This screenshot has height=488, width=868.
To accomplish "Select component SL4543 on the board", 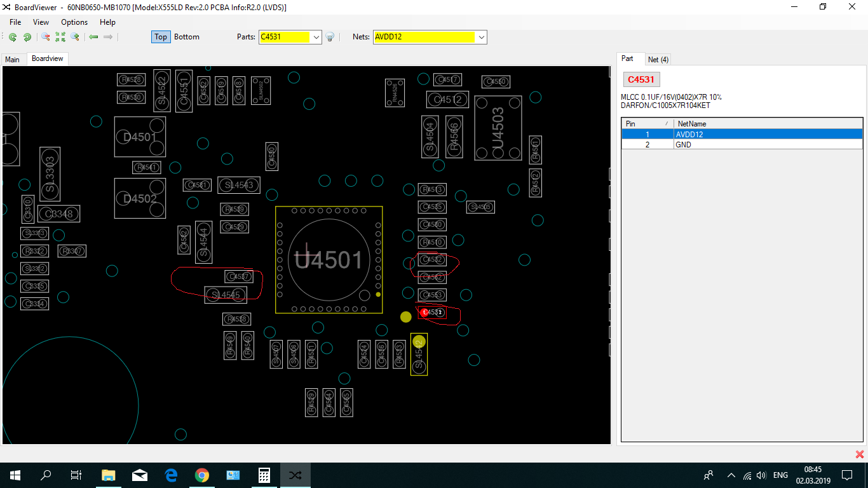I will click(238, 185).
